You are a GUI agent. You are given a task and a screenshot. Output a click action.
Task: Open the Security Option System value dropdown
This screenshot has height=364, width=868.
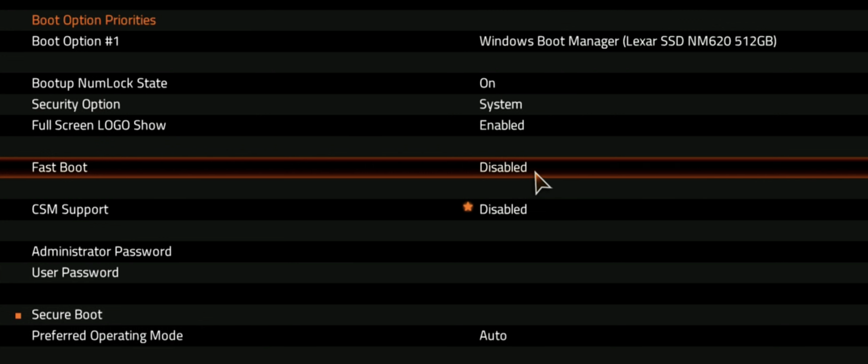[501, 105]
